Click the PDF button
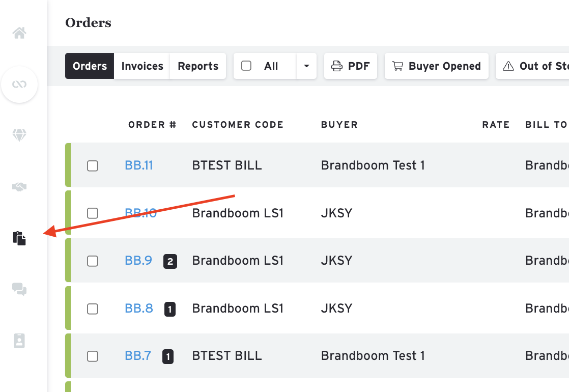This screenshot has height=392, width=569. [351, 66]
